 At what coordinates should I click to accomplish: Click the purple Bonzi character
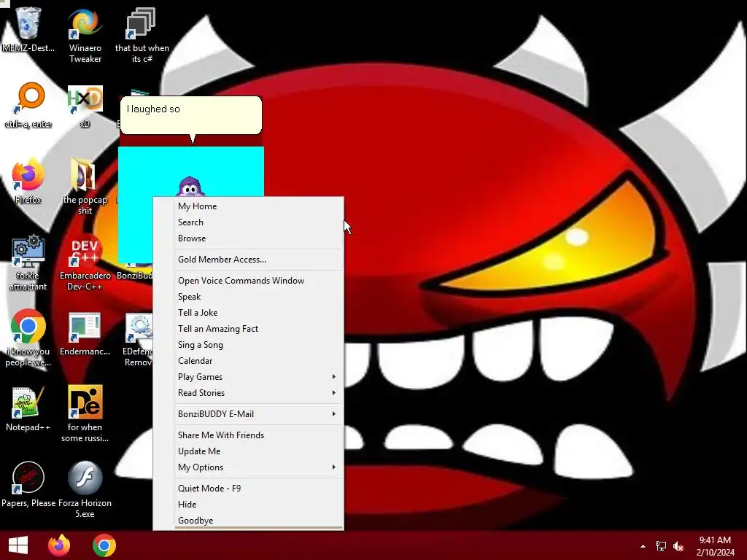[190, 187]
